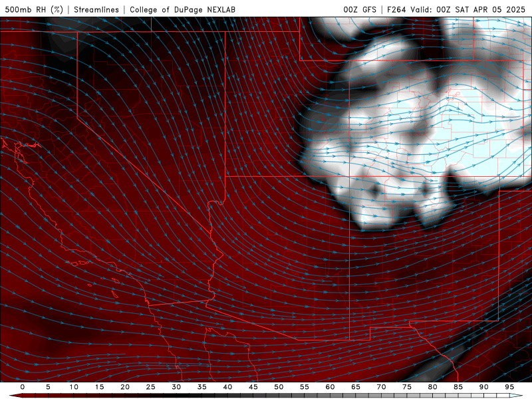Click the "75" color scale label
Image resolution: width=532 pixels, height=399 pixels.
(x=407, y=387)
